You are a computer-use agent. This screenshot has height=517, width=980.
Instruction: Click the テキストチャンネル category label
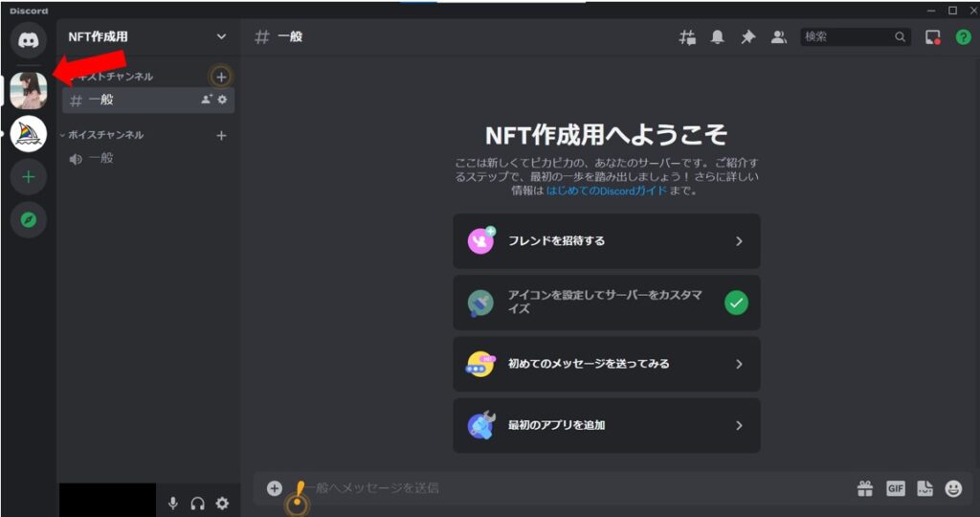pos(111,77)
